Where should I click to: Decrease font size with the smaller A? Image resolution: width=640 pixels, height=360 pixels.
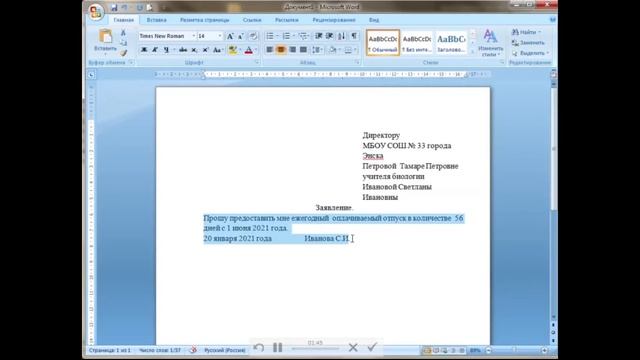(x=241, y=36)
